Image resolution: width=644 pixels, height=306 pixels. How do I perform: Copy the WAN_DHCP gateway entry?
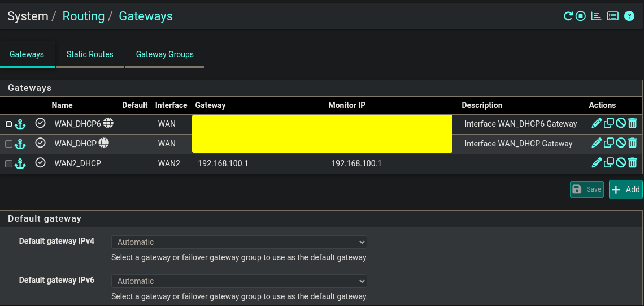(609, 143)
